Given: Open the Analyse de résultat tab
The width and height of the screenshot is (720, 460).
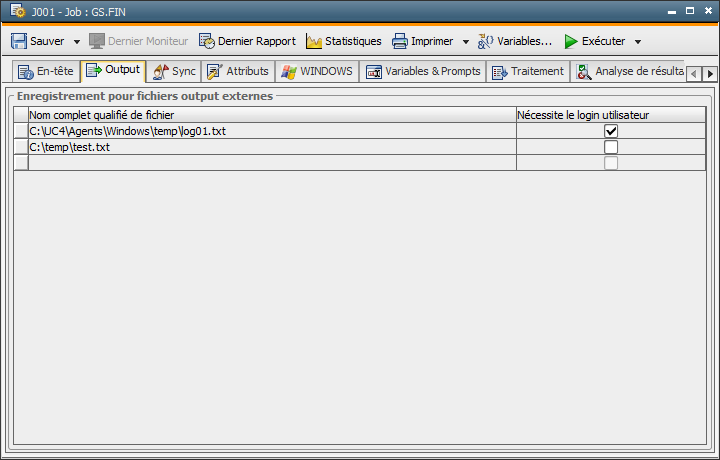Looking at the screenshot, I should pos(628,72).
